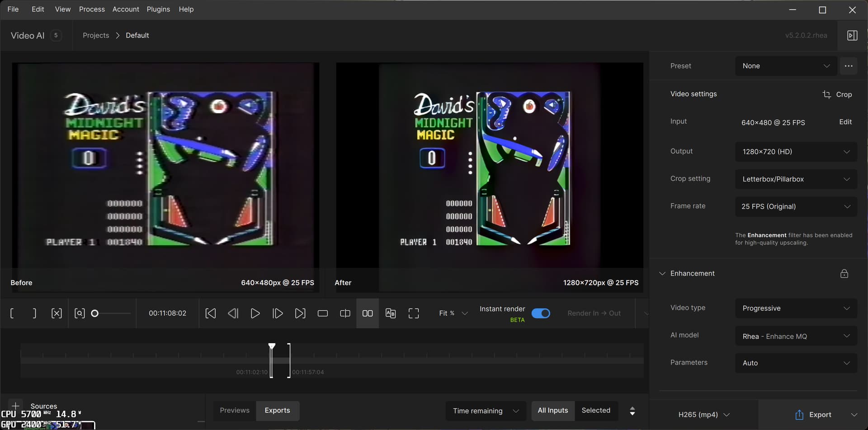Screen dimensions: 868x430
Task: Open the Preset options ellipsis menu
Action: pyautogui.click(x=849, y=66)
